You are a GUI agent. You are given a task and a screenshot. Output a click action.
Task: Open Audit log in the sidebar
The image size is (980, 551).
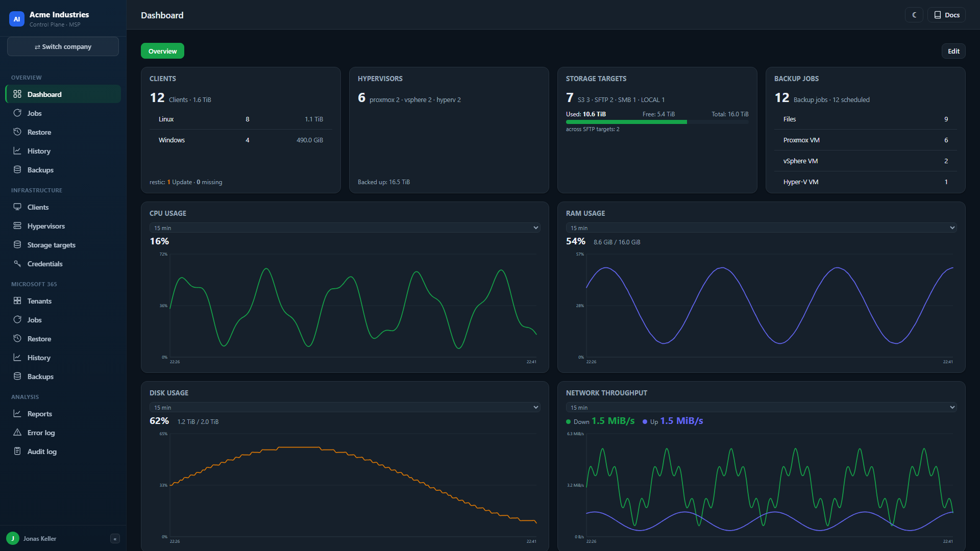tap(63, 452)
